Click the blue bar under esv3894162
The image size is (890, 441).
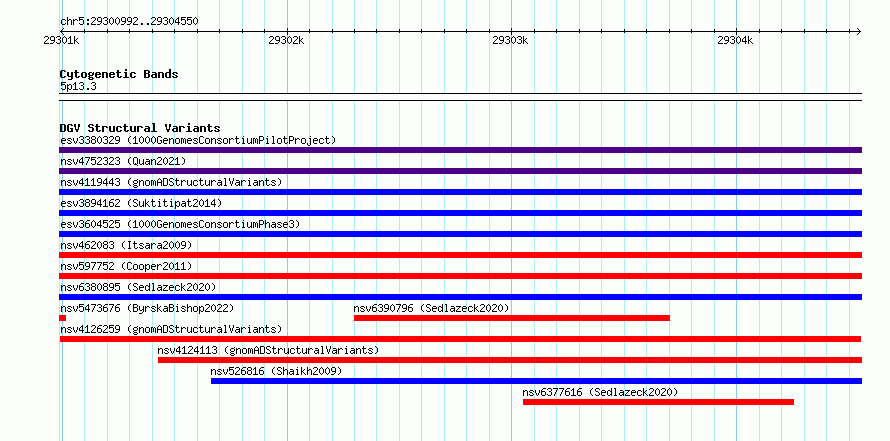pyautogui.click(x=460, y=213)
